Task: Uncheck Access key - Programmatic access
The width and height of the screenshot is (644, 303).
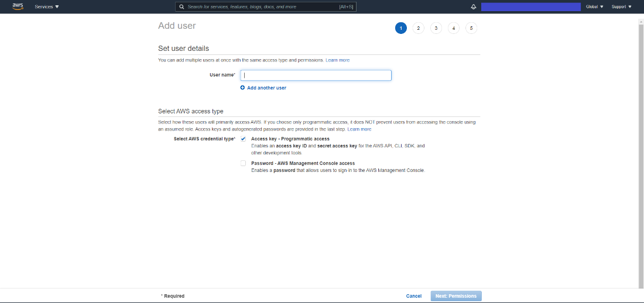Action: coord(243,139)
